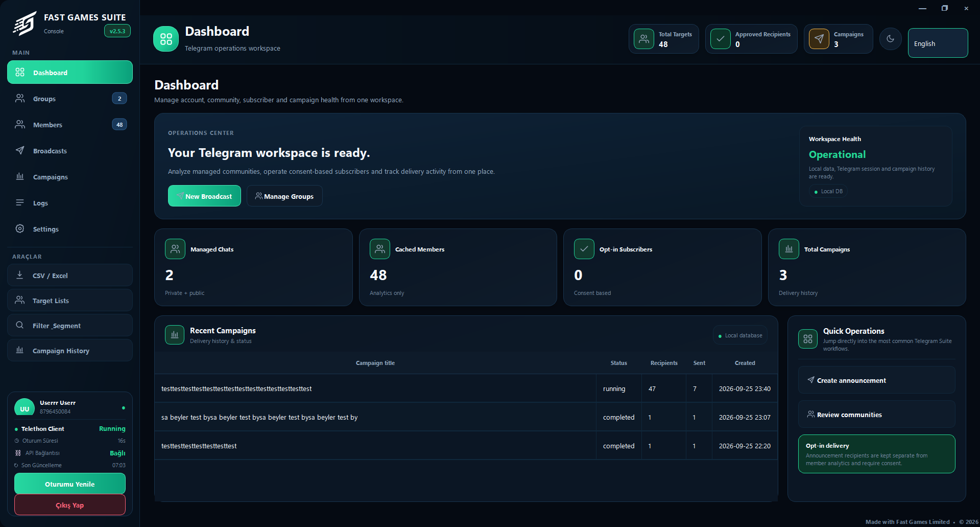Click the Local DB status chip
Viewport: 980px width, 527px height.
click(x=828, y=191)
